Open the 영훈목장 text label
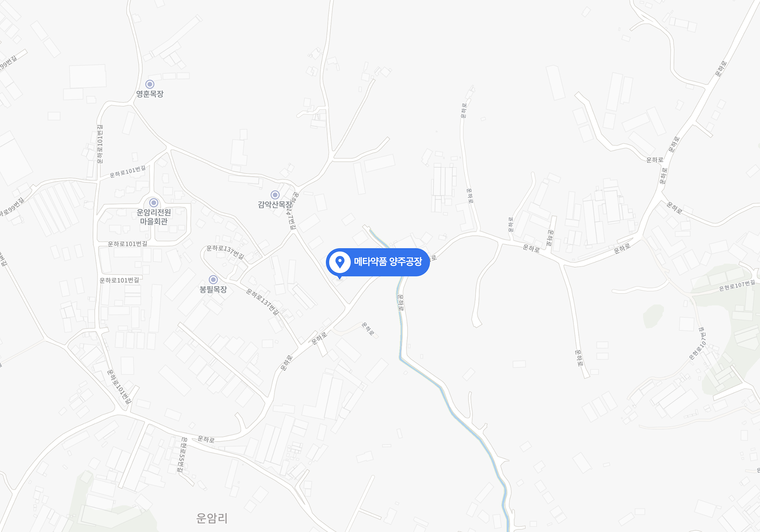This screenshot has height=532, width=760. 150,94
